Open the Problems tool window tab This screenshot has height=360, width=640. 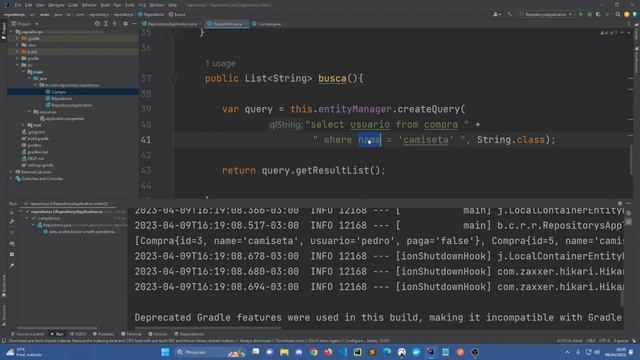click(x=103, y=334)
